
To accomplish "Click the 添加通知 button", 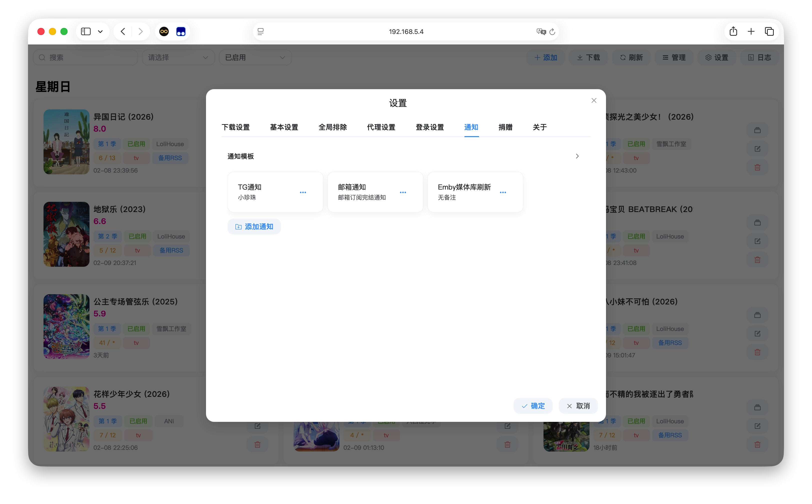I will tap(254, 226).
